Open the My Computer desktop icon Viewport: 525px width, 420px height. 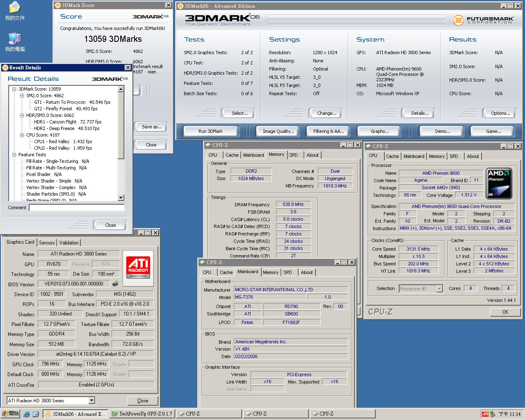point(15,41)
